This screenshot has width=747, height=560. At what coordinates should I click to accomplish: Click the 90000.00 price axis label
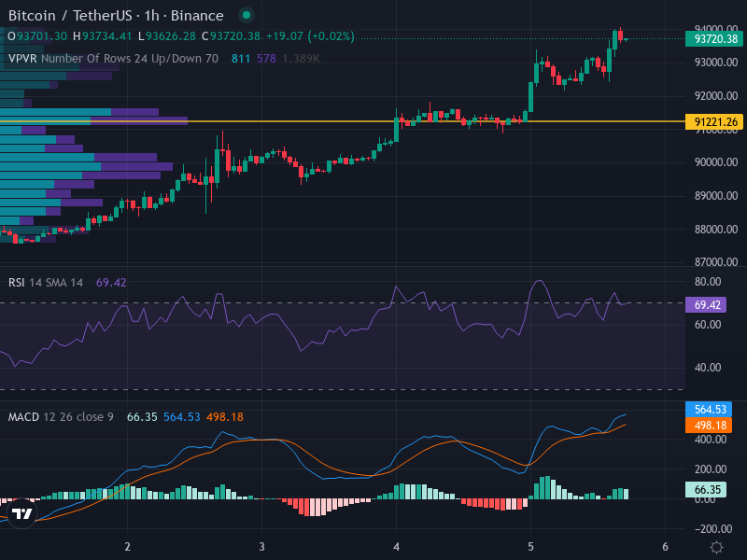pos(717,162)
